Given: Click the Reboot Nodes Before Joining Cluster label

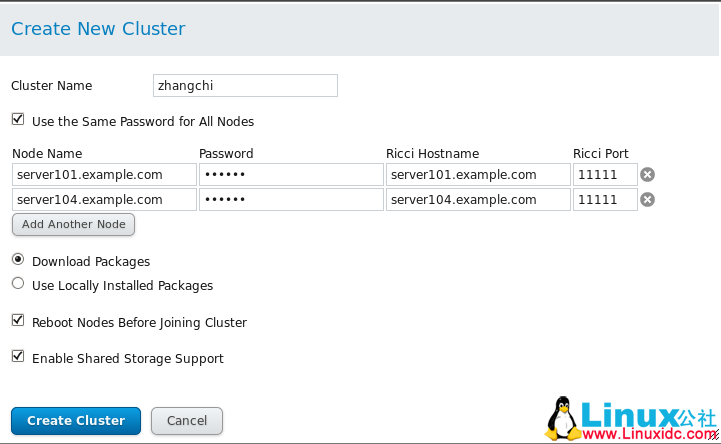Looking at the screenshot, I should point(139,323).
